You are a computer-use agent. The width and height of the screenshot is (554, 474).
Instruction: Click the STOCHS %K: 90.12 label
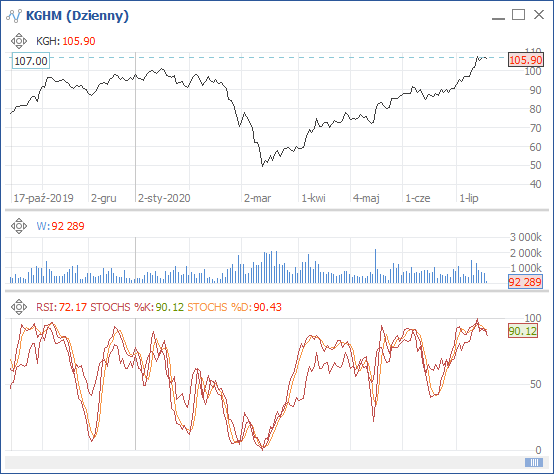pyautogui.click(x=137, y=307)
